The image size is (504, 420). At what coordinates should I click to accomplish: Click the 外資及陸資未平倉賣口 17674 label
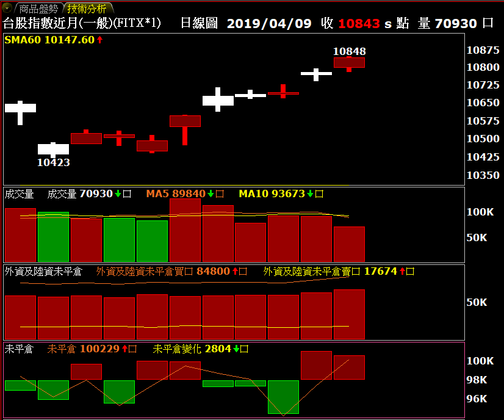(339, 272)
